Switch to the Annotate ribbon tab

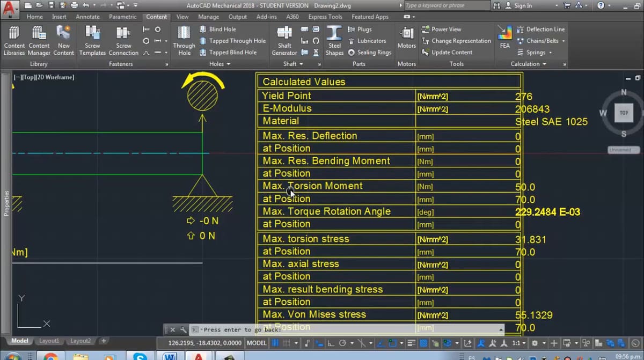click(87, 17)
